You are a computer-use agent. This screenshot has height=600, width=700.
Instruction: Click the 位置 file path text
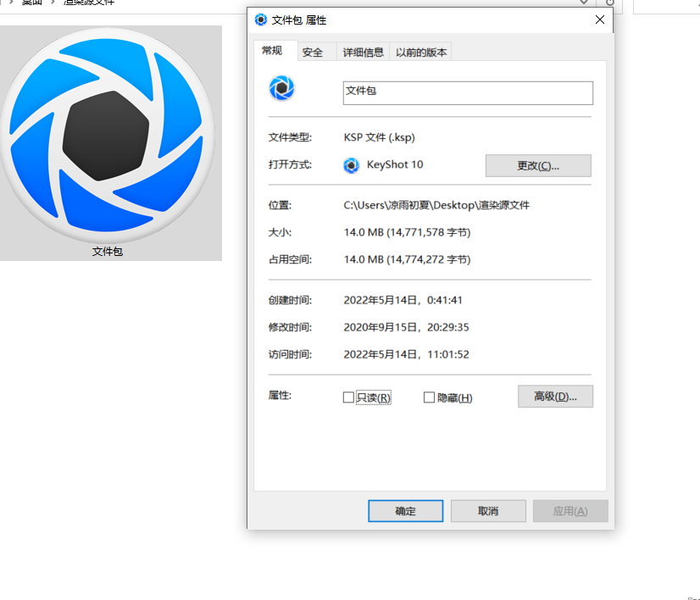(x=436, y=205)
